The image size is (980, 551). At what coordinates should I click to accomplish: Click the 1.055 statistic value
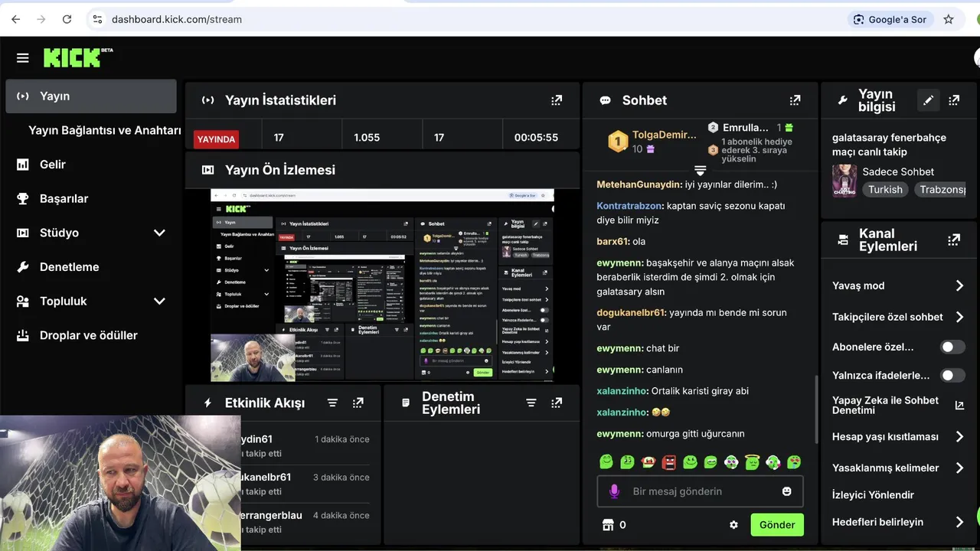click(367, 138)
